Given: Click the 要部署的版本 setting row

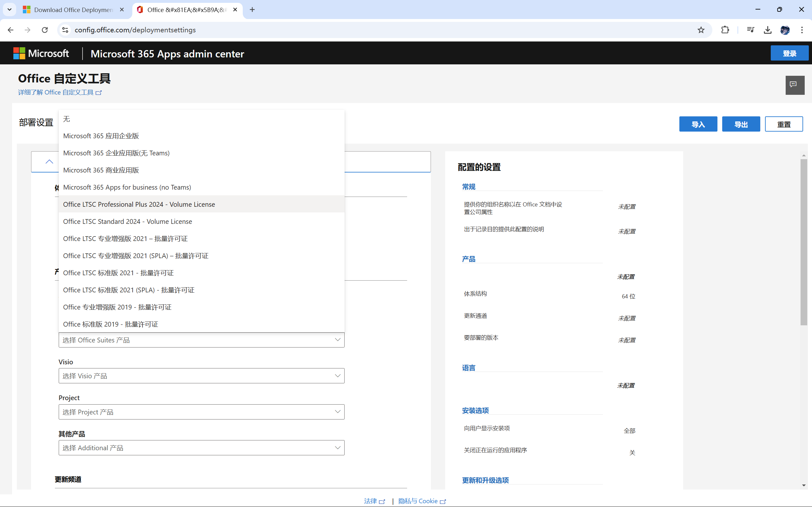Looking at the screenshot, I should 550,339.
